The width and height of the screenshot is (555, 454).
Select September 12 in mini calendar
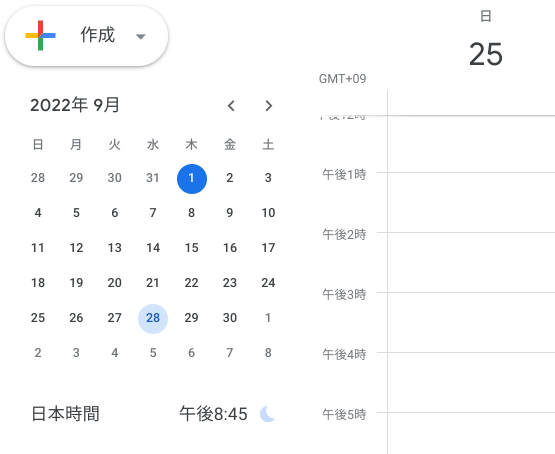[x=76, y=248]
